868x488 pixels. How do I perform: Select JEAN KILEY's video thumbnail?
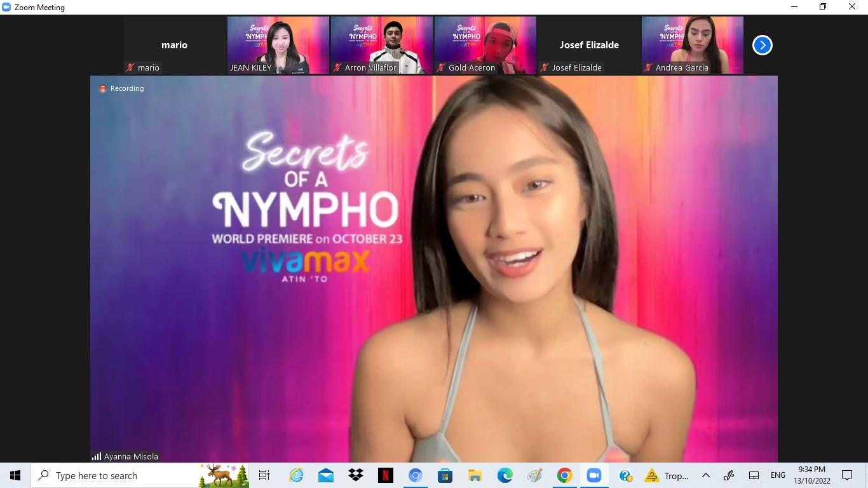278,45
